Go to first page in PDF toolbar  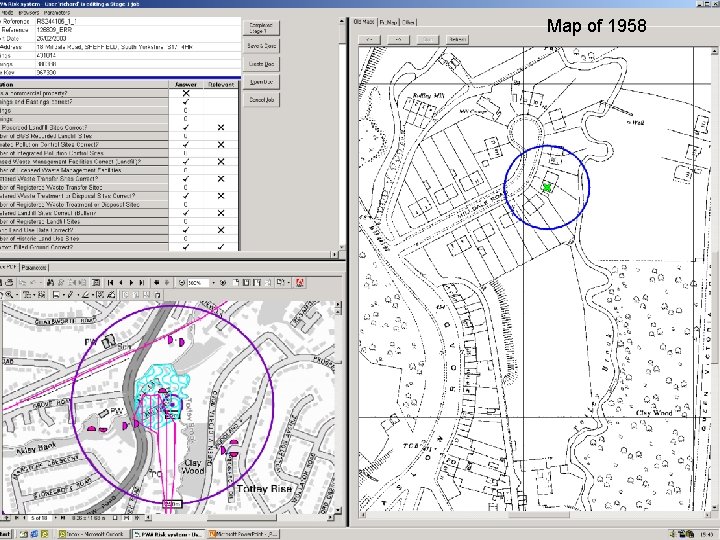click(x=110, y=283)
